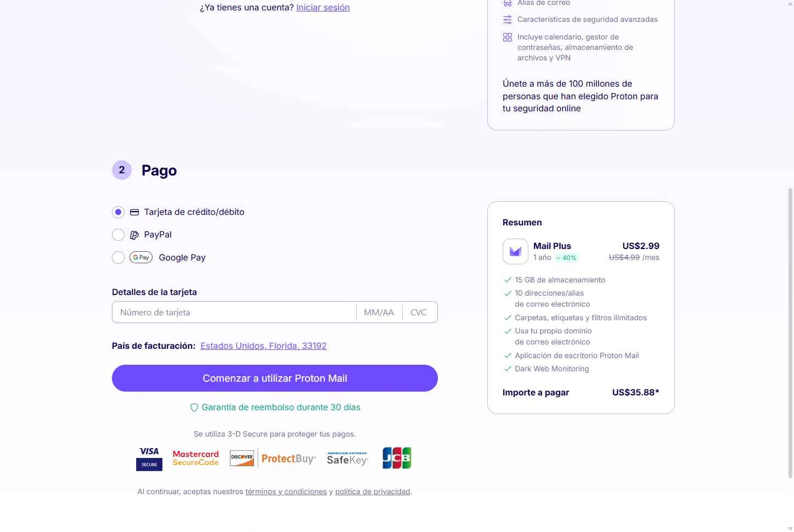Click the Se utiliza 3-D Secure notice
The height and width of the screenshot is (532, 794).
275,434
